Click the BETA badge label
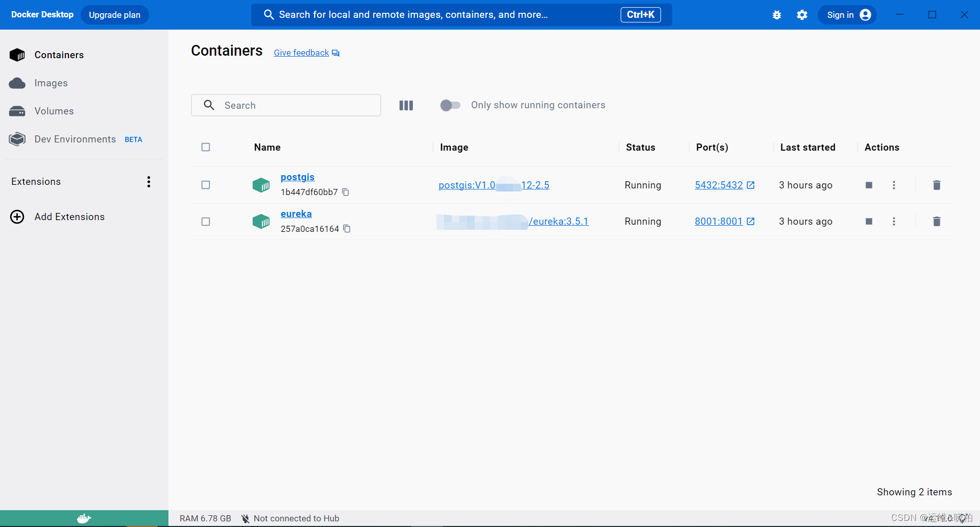Viewport: 980px width, 527px height. [x=133, y=139]
